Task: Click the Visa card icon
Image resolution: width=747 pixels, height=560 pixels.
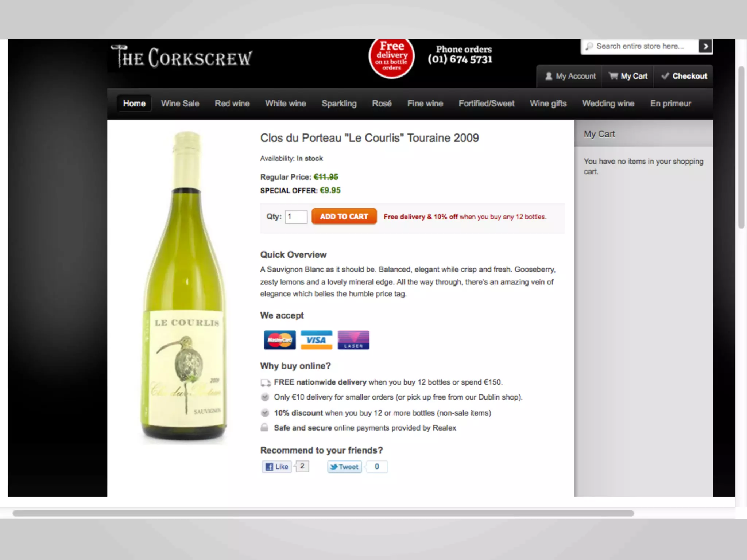Action: 316,340
